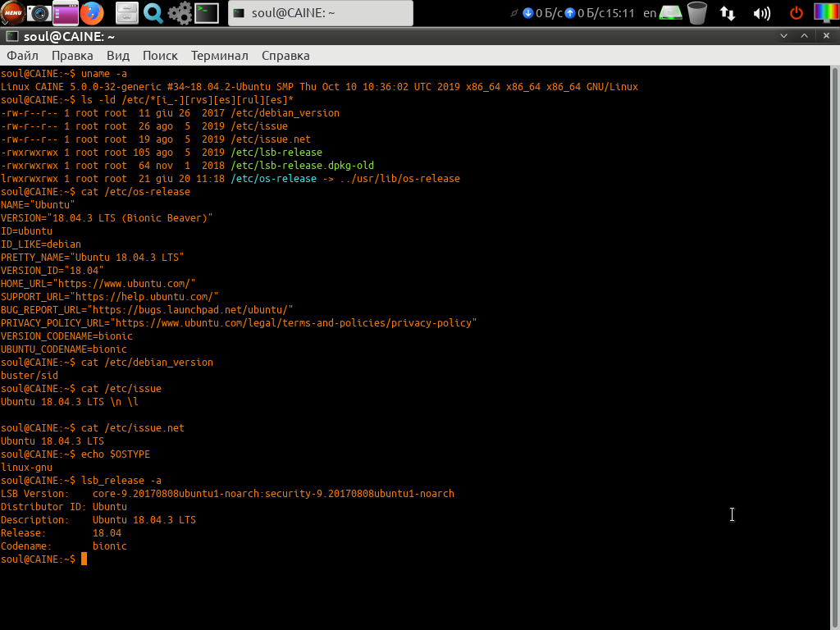This screenshot has width=840, height=630.
Task: Click the soul@CAINE taskbar window button
Action: (321, 13)
